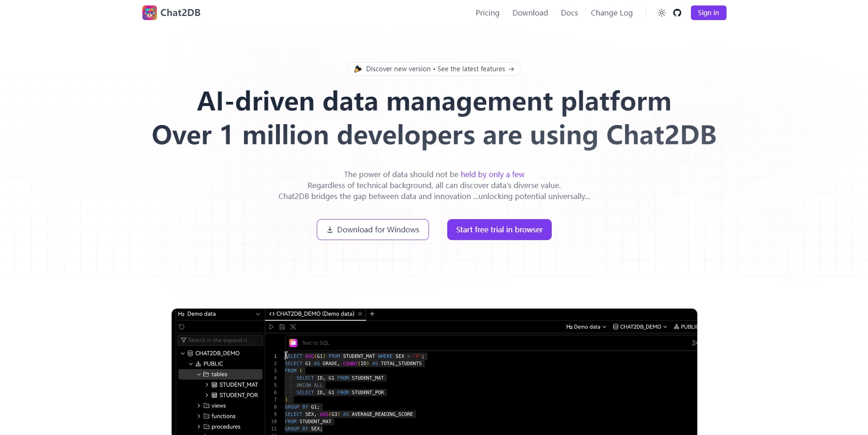Expand the STUDENT_MAT table
The height and width of the screenshot is (435, 868).
point(207,385)
